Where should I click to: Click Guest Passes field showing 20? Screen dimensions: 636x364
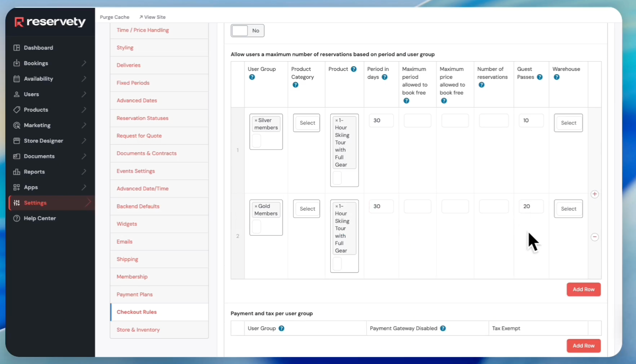click(531, 206)
